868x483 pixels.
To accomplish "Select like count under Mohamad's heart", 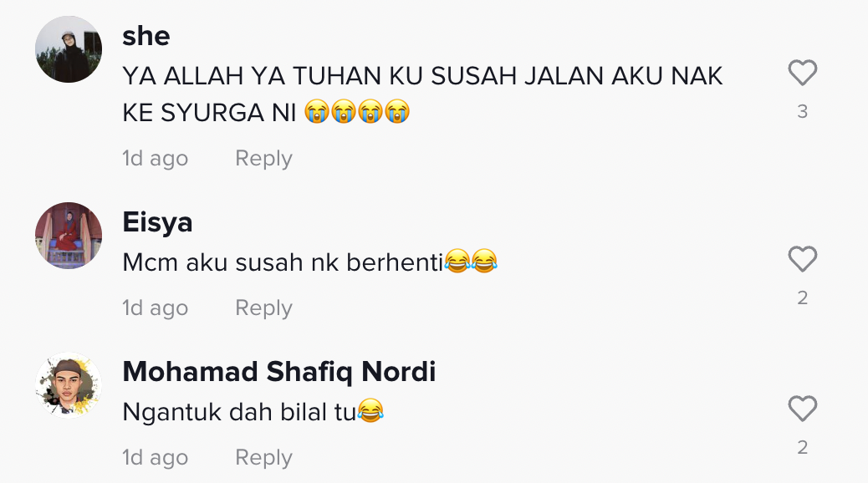I will [803, 448].
